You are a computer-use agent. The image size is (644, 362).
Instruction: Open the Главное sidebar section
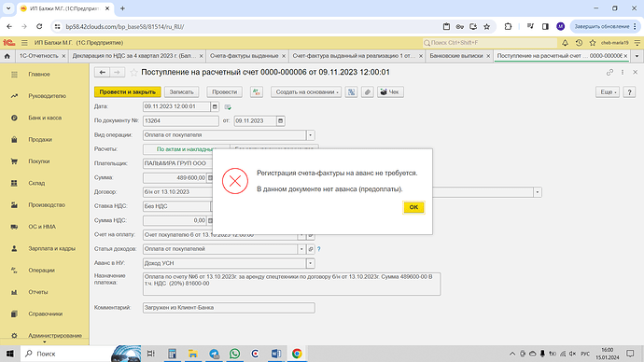pyautogui.click(x=39, y=75)
